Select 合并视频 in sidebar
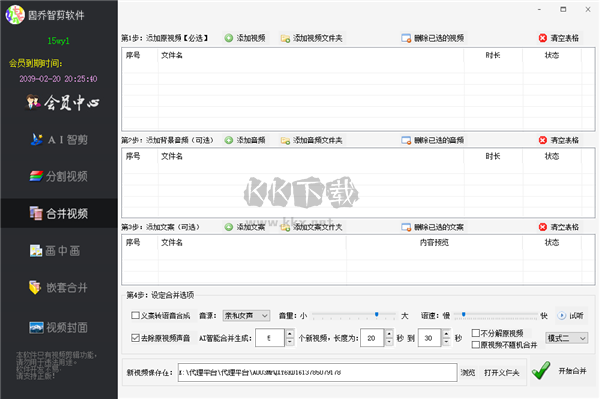Viewport: 600px width, 399px height. click(59, 213)
